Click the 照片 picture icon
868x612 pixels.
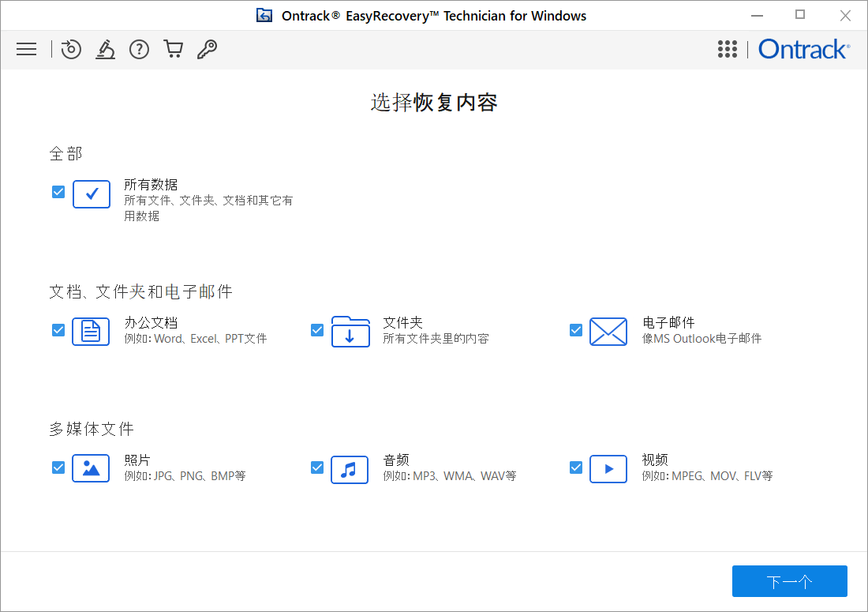91,469
